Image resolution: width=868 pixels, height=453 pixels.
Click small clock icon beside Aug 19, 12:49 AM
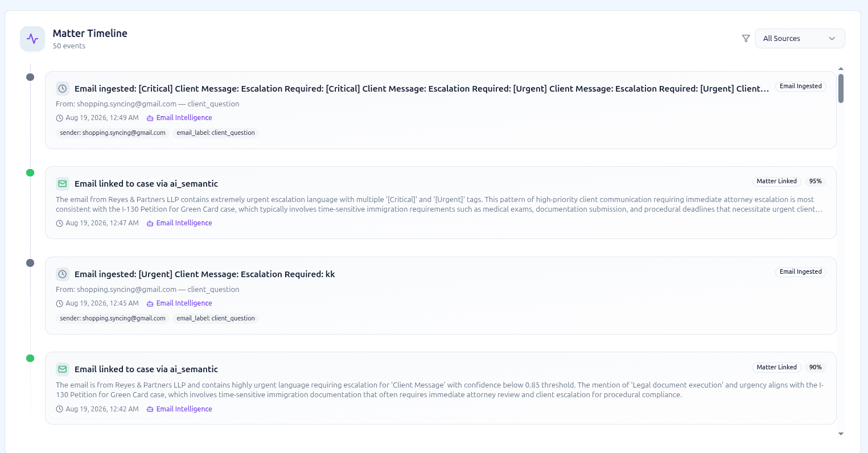(x=59, y=118)
